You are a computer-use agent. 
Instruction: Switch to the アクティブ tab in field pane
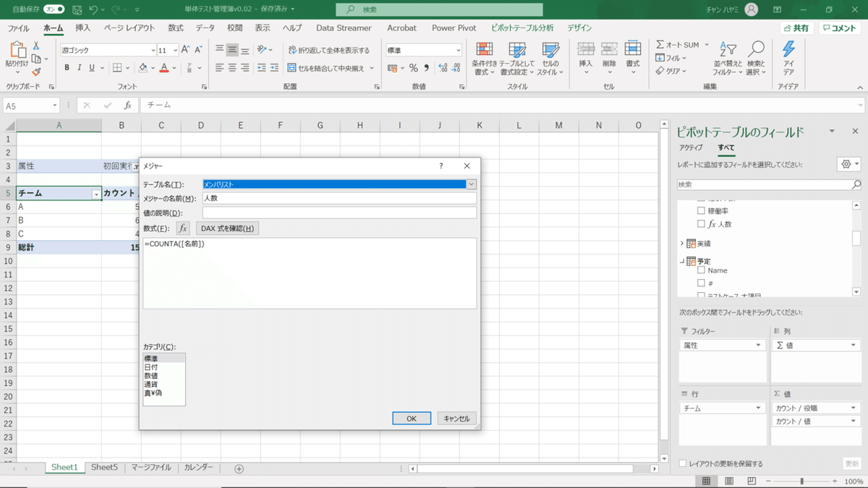pyautogui.click(x=691, y=147)
